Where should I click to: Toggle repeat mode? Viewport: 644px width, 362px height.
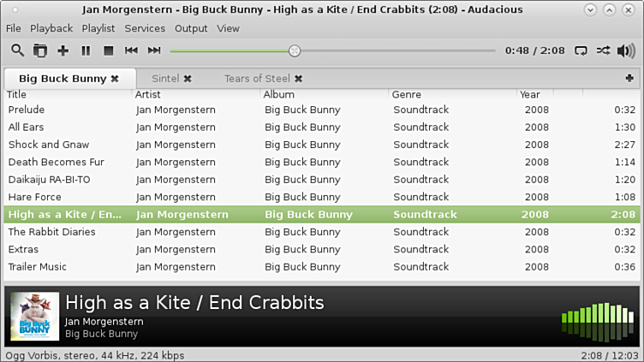581,50
